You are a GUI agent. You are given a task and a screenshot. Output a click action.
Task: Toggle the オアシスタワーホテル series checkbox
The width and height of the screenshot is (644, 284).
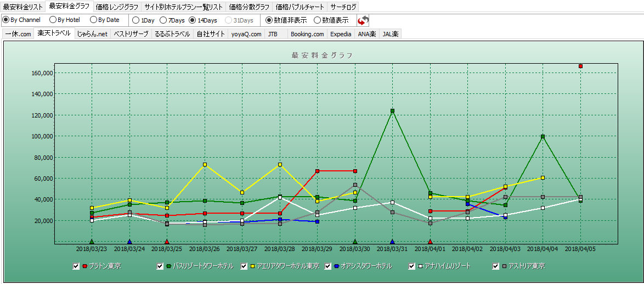(329, 266)
